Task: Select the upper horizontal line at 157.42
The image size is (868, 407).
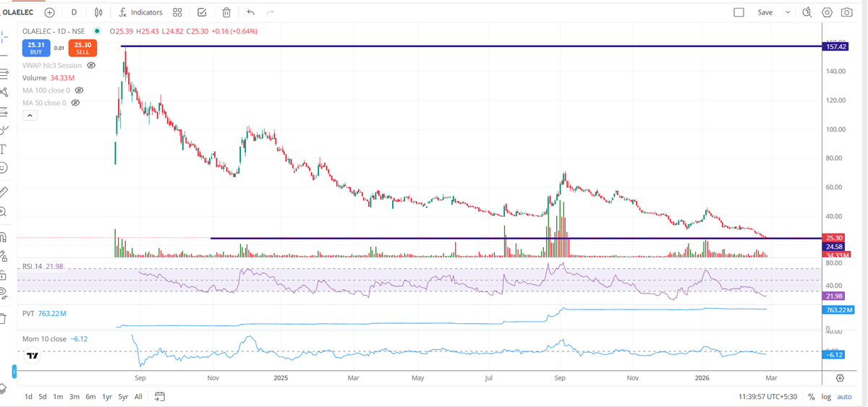Action: click(470, 46)
